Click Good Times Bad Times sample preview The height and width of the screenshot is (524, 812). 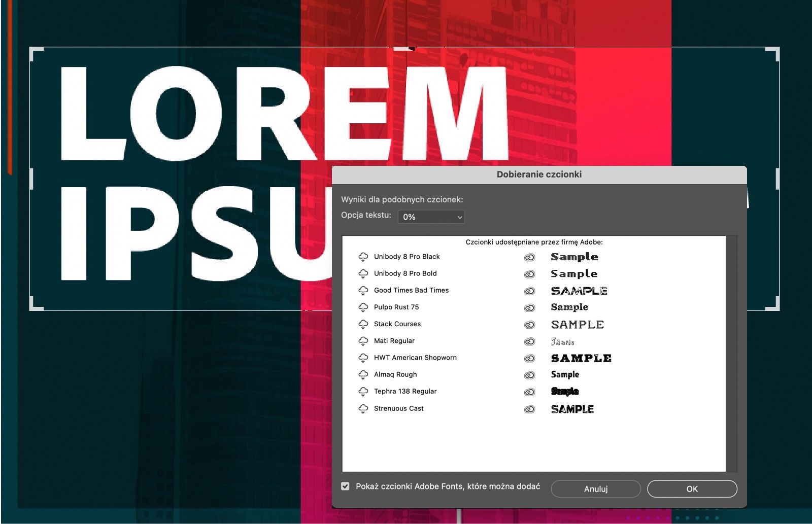click(579, 291)
